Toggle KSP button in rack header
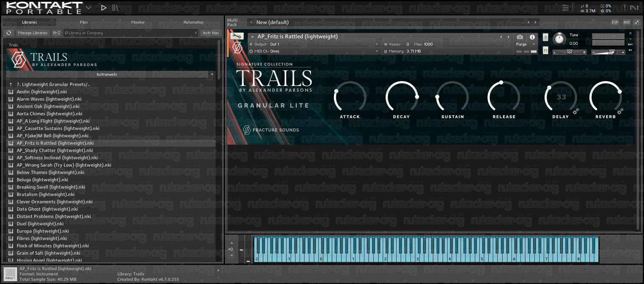The height and width of the screenshot is (284, 644). coord(615,22)
